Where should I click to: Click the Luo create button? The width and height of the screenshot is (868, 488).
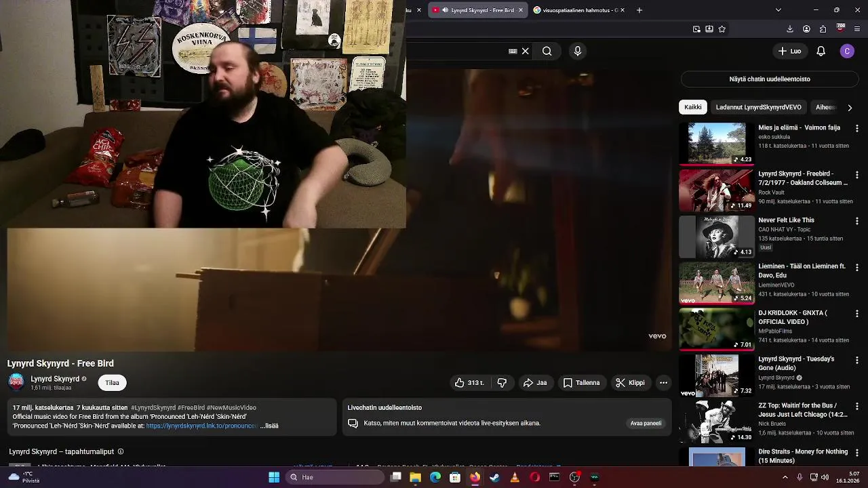[789, 51]
